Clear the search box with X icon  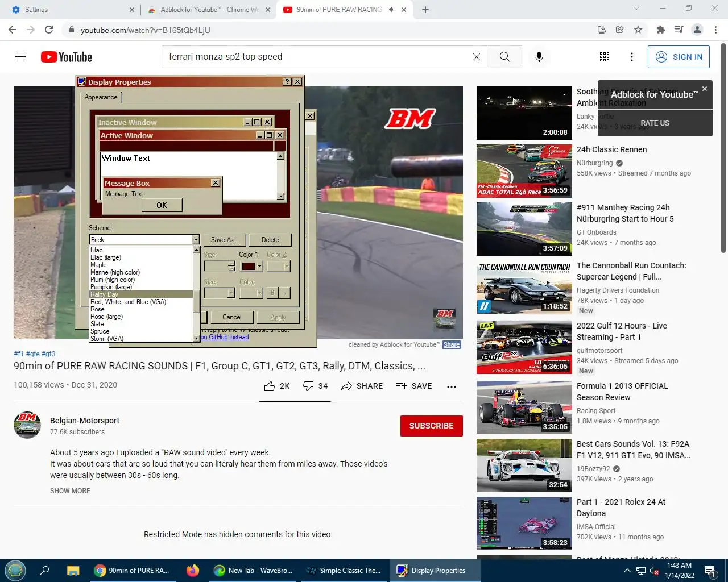point(477,57)
